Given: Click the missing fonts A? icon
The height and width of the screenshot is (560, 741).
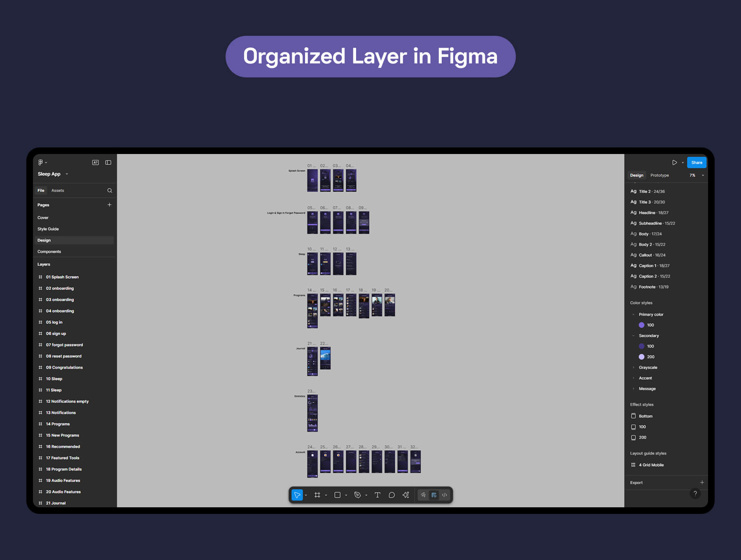Looking at the screenshot, I should tap(96, 162).
